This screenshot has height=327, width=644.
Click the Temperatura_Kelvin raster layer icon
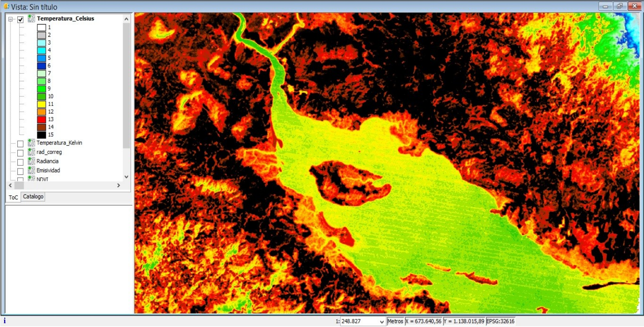click(x=31, y=143)
